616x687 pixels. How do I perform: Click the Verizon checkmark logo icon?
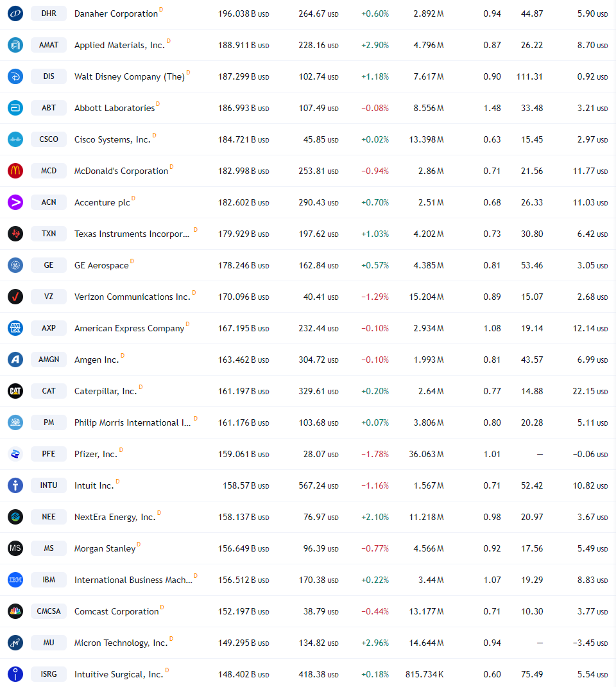tap(15, 297)
